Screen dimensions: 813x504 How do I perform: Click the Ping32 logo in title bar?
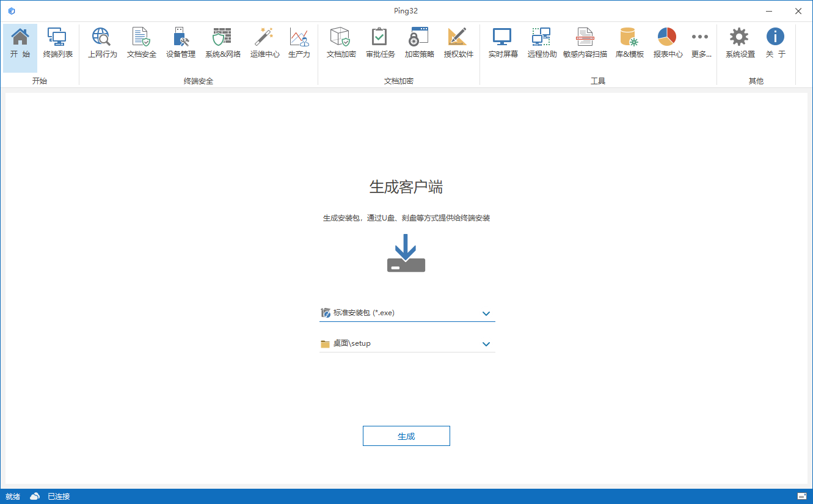[12, 11]
